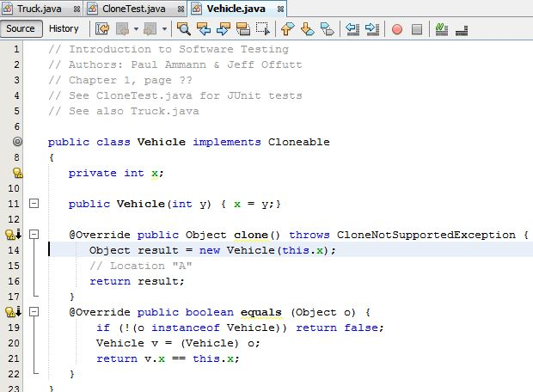This screenshot has width=533, height=392.
Task: Click the Find Selection magnifier icon
Action: (184, 29)
